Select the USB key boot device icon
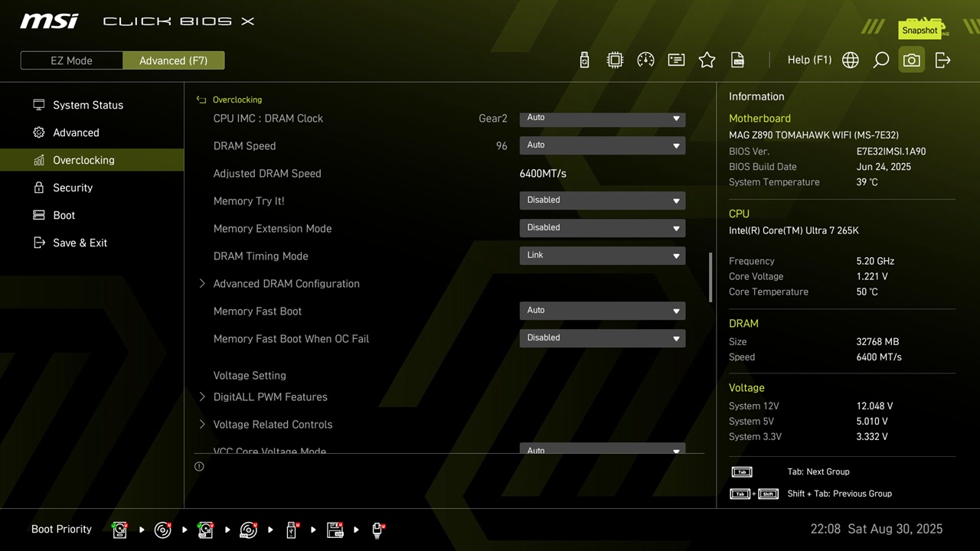Screen dimensions: 980x551 [292, 530]
